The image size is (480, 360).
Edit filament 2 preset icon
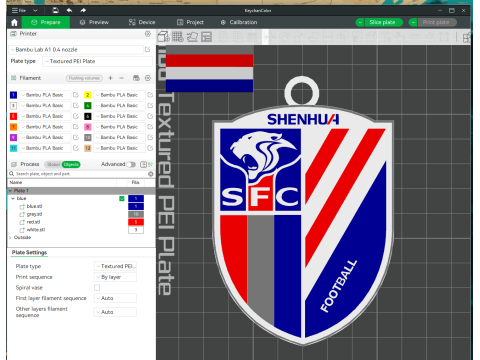pyautogui.click(x=150, y=95)
